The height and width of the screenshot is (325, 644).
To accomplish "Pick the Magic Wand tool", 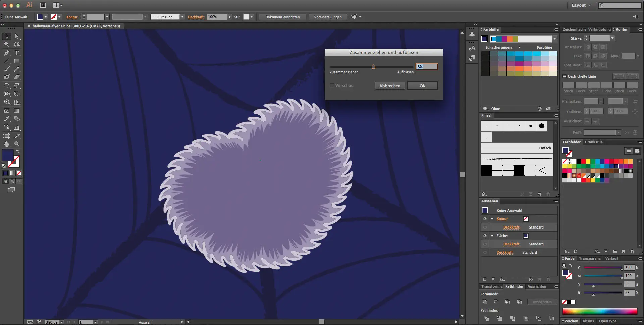I will click(7, 44).
